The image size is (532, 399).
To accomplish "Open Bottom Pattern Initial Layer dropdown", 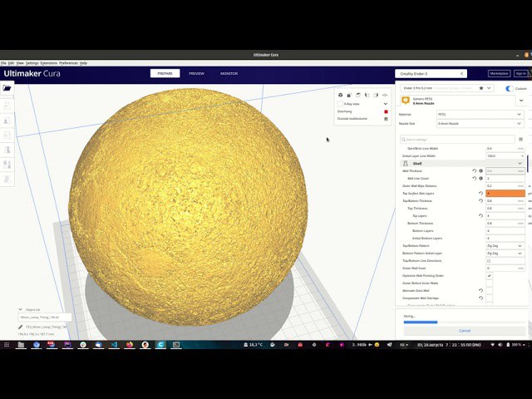I will click(505, 254).
